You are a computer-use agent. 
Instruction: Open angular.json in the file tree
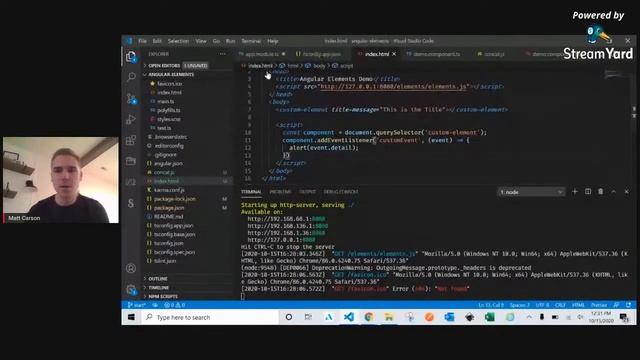coord(168,163)
